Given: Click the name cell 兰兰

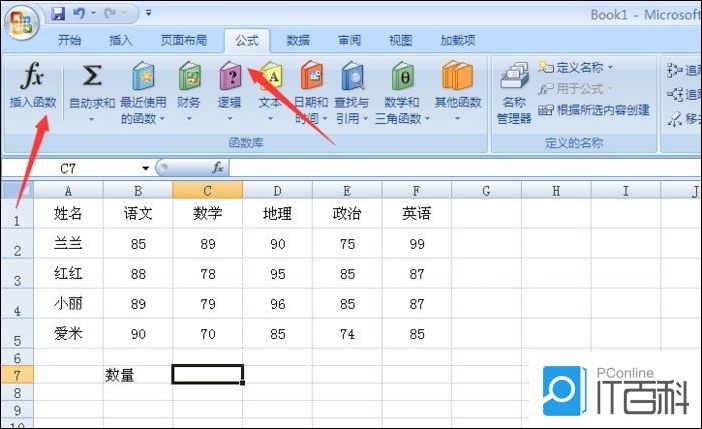Looking at the screenshot, I should (68, 244).
